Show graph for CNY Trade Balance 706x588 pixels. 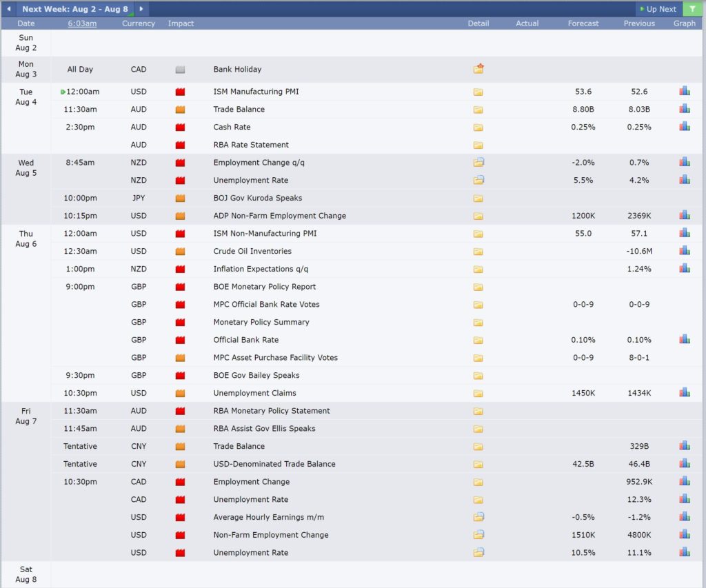685,446
